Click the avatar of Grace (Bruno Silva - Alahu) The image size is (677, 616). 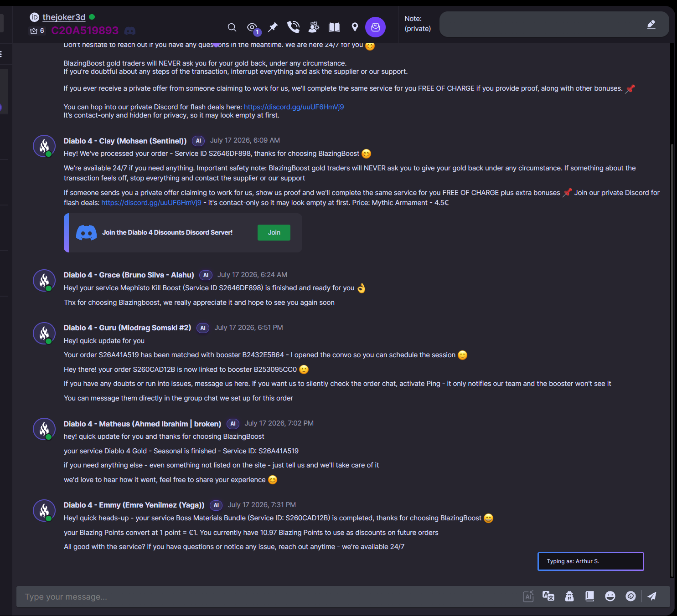pos(44,280)
